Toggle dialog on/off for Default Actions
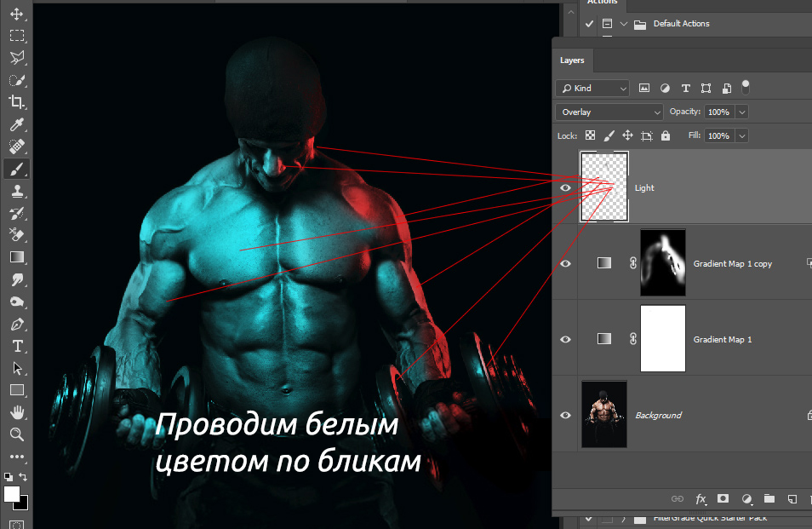Screen dimensions: 812x529 click(x=607, y=24)
